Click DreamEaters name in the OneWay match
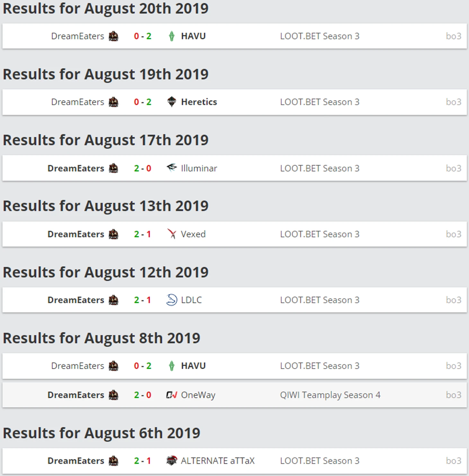469x476 pixels. (76, 395)
